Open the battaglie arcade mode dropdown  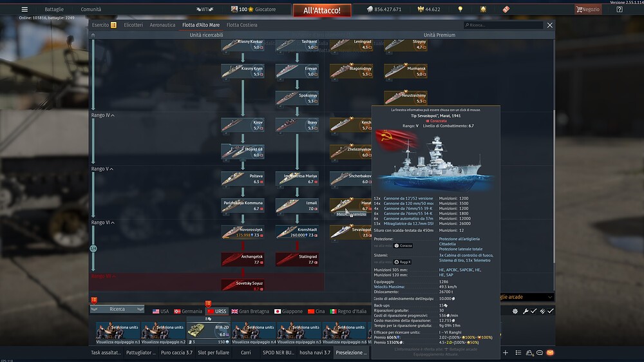527,297
